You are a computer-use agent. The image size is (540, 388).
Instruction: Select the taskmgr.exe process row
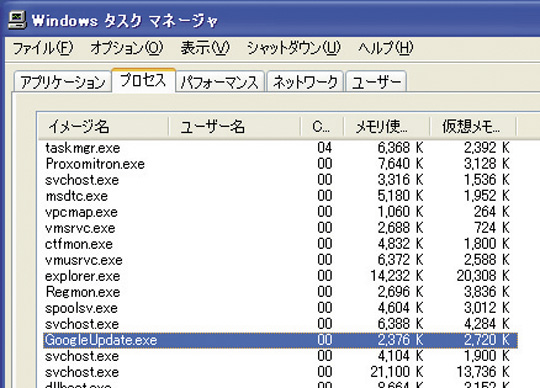pyautogui.click(x=280, y=148)
